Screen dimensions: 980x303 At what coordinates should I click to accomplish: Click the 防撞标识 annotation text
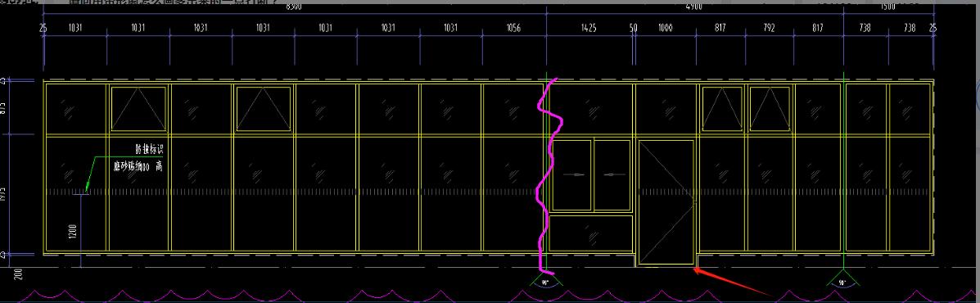(149, 150)
